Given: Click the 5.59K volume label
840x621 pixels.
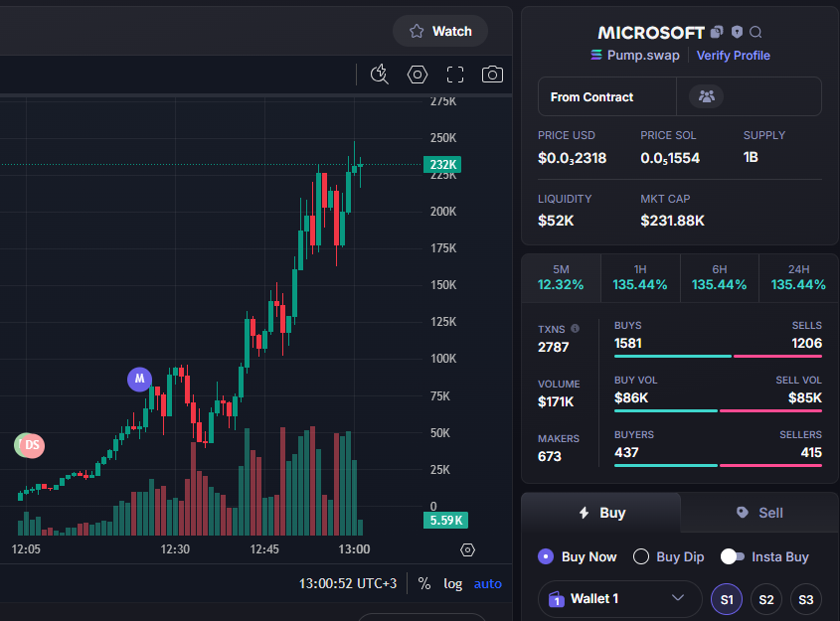Looking at the screenshot, I should (x=445, y=520).
